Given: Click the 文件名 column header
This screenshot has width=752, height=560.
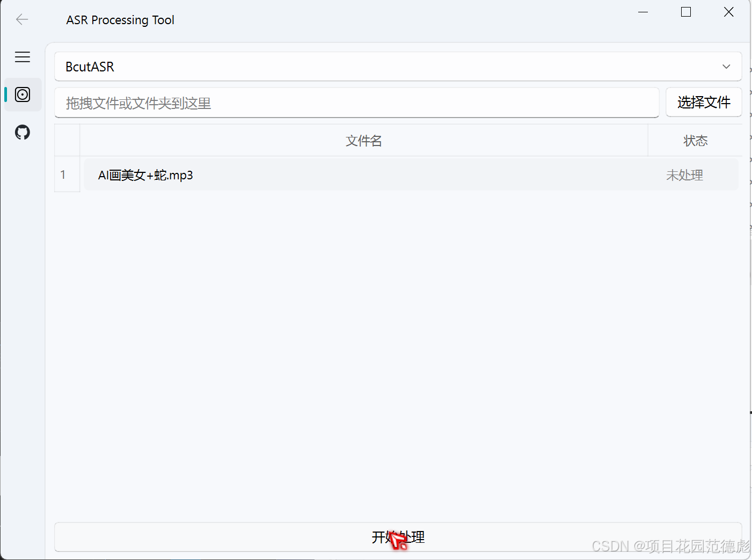Looking at the screenshot, I should coord(364,141).
